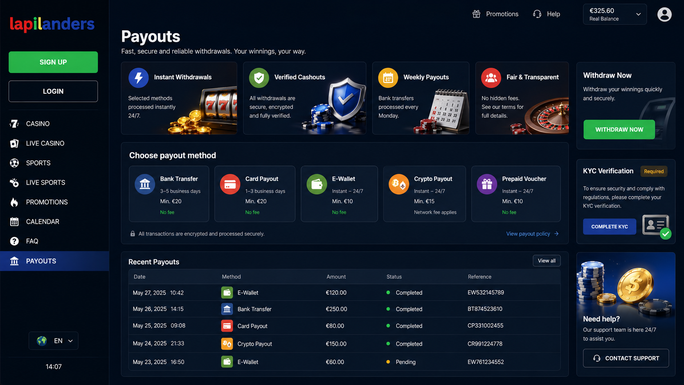Open the user profile avatar

[x=664, y=14]
